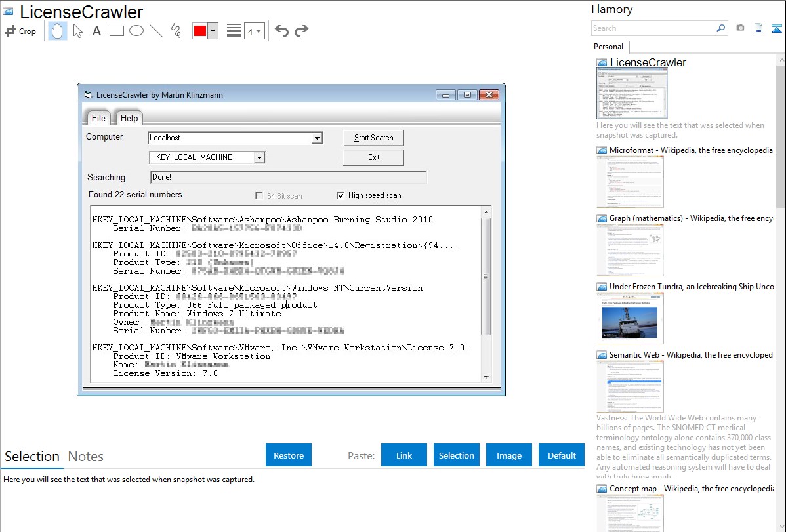Switch to the Notes tab
Screen dimensions: 786x532
click(86, 457)
